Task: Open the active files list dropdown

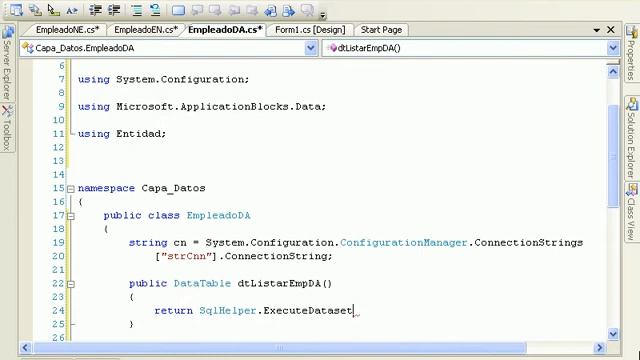Action: [596, 30]
